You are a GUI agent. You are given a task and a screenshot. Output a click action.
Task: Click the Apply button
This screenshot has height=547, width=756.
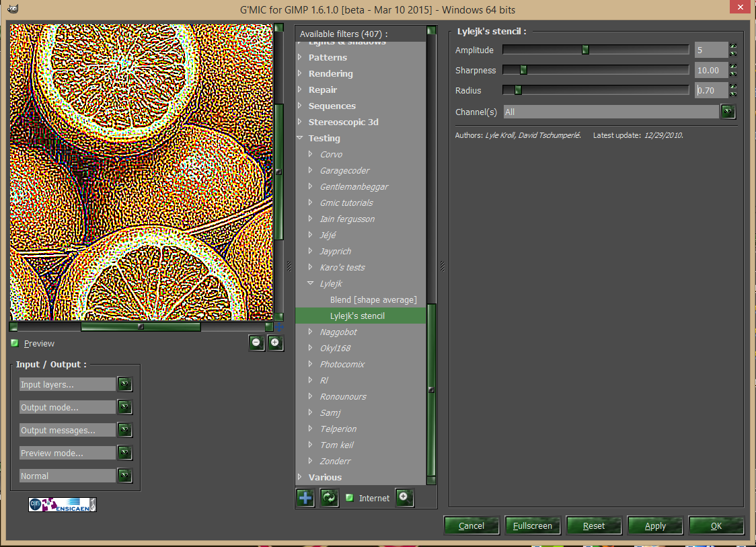pyautogui.click(x=654, y=525)
